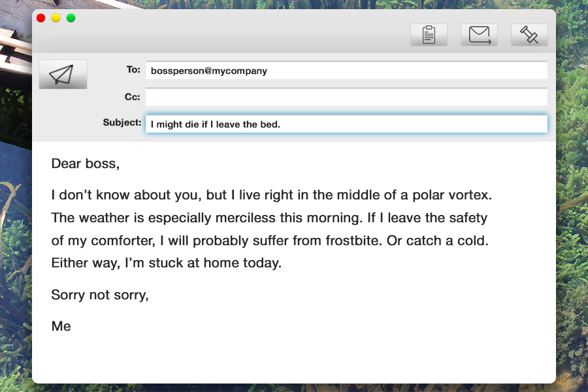The width and height of the screenshot is (588, 392).
Task: Click the 'Me' signature line
Action: tap(61, 326)
